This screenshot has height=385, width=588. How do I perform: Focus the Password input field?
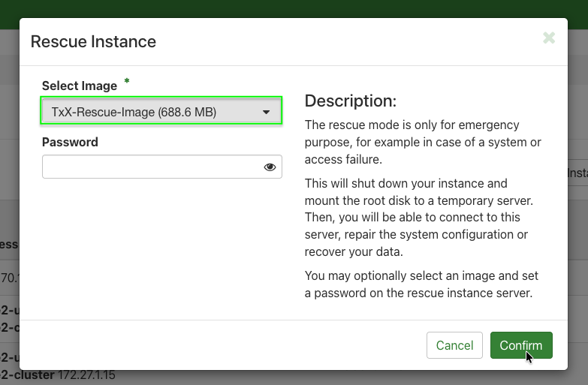pyautogui.click(x=150, y=167)
